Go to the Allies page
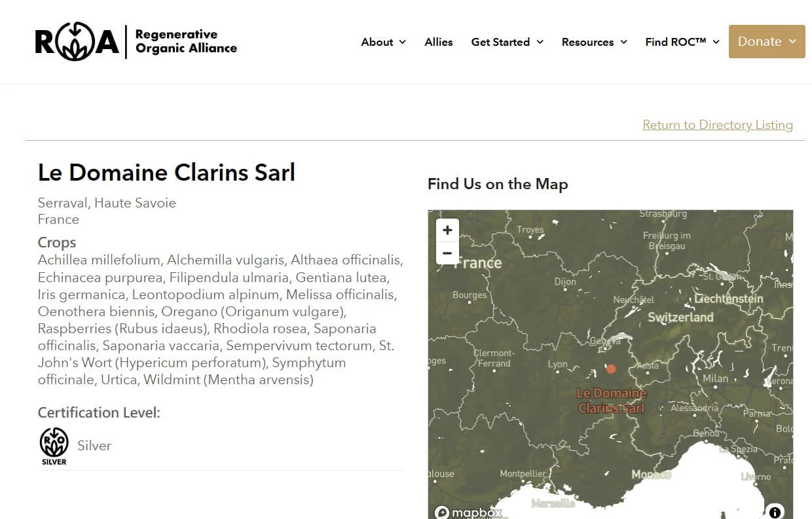Viewport: 812px width, 519px height. pos(439,42)
